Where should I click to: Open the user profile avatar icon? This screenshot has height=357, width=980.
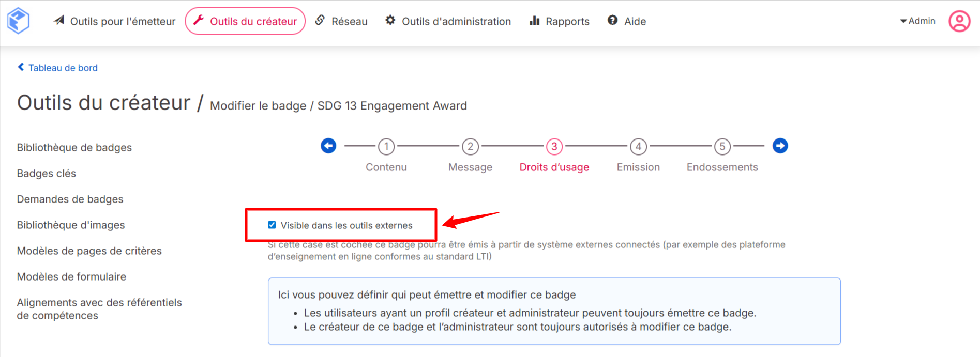coord(959,21)
